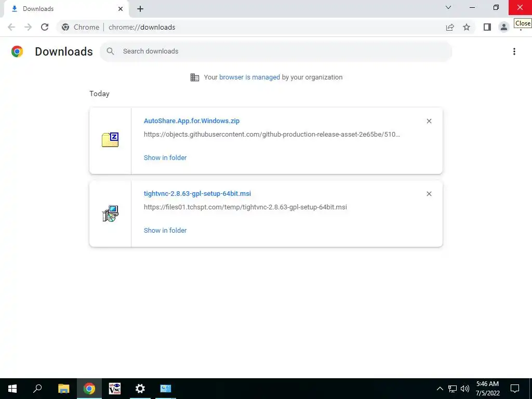Viewport: 532px width, 399px height.
Task: Click the 'Downloads' page title text
Action: pos(64,51)
